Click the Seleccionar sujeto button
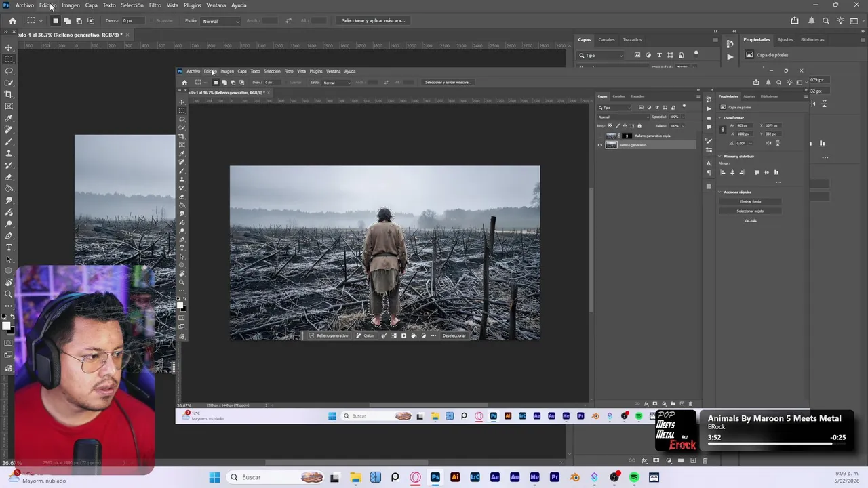Image resolution: width=868 pixels, height=488 pixels. click(x=750, y=211)
